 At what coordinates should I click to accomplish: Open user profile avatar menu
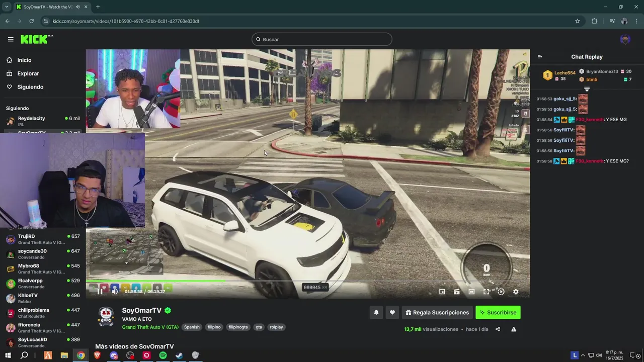pos(625,39)
